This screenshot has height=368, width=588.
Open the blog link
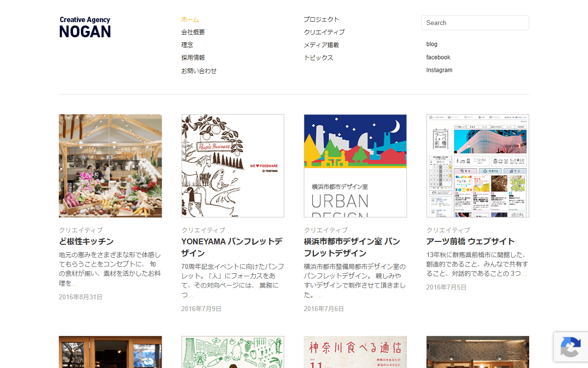click(432, 44)
